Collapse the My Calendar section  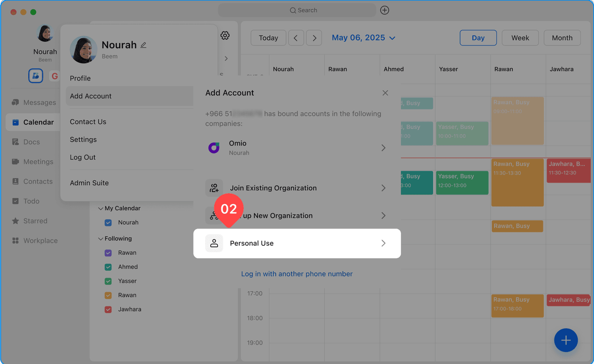click(101, 209)
